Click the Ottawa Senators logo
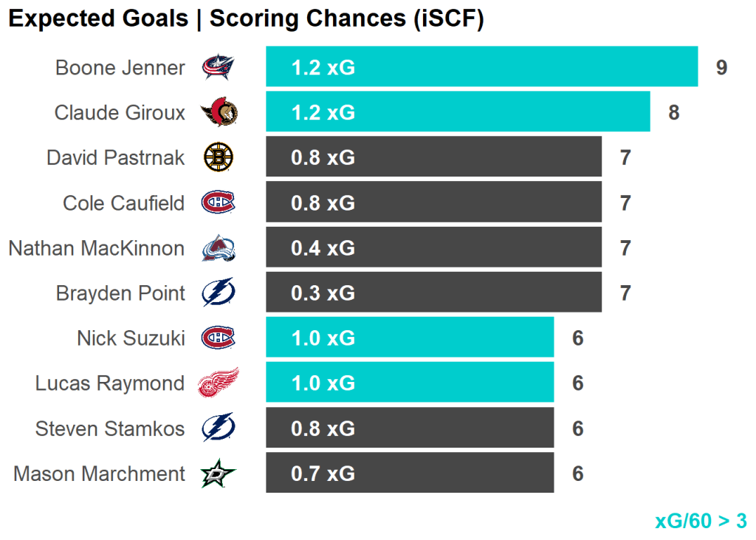This screenshot has height=540, width=756. point(219,113)
